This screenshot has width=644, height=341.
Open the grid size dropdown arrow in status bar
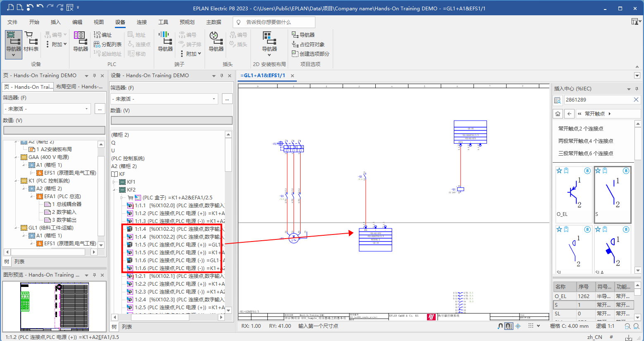coord(538,326)
